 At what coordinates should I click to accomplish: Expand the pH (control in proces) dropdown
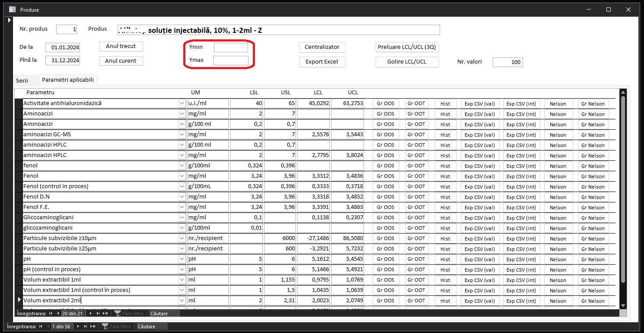point(182,269)
